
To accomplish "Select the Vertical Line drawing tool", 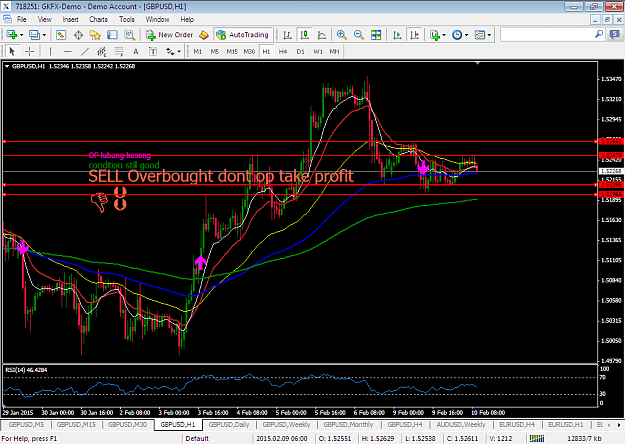I will pyautogui.click(x=50, y=51).
